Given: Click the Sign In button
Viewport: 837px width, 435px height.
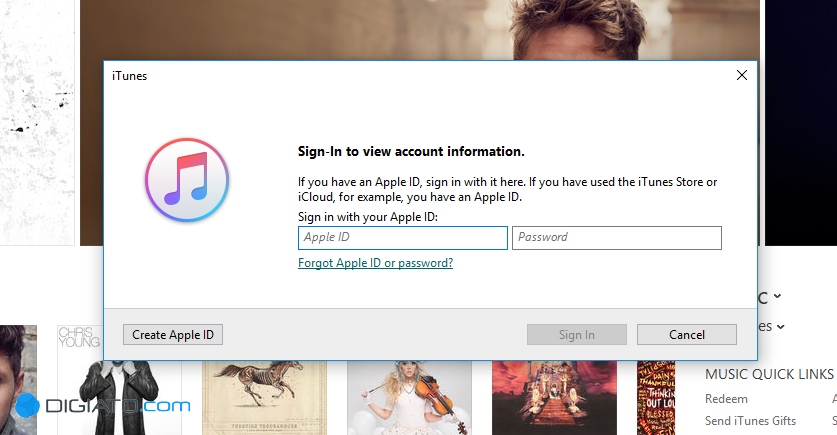Looking at the screenshot, I should (577, 335).
